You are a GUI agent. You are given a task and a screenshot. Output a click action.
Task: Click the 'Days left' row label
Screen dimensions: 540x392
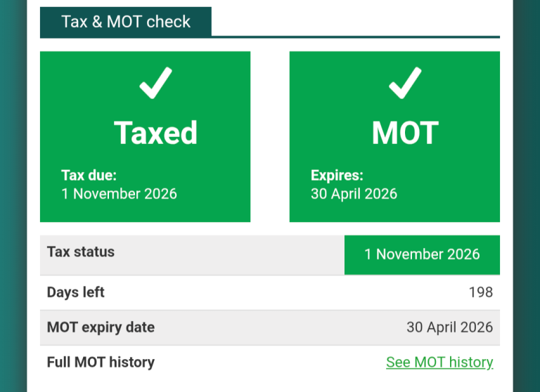(x=76, y=292)
